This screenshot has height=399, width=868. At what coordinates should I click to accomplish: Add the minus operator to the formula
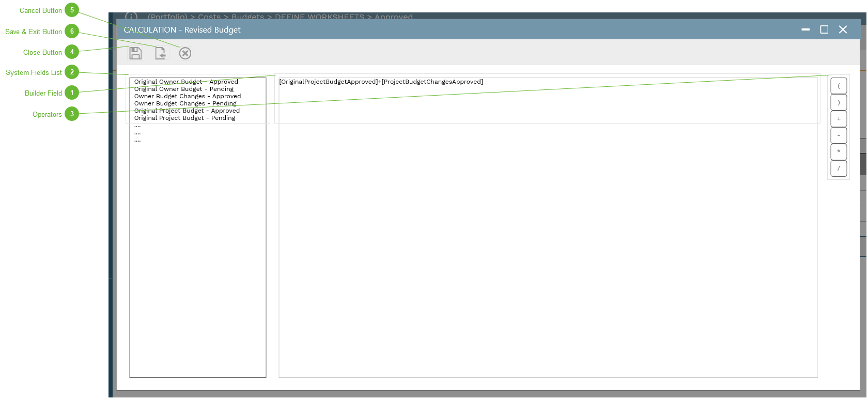[x=839, y=135]
